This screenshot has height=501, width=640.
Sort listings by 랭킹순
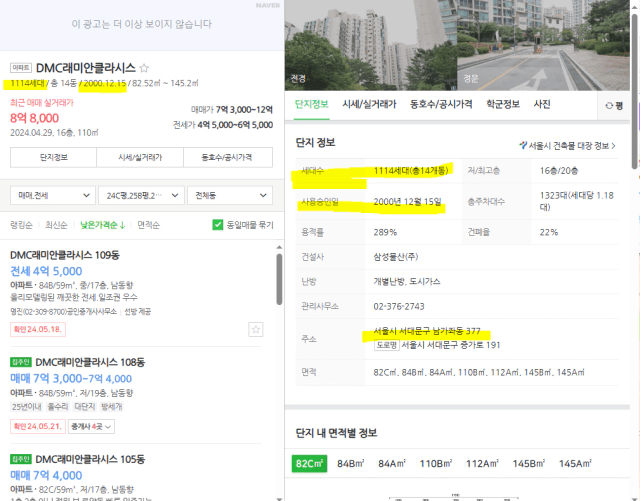tap(21, 225)
